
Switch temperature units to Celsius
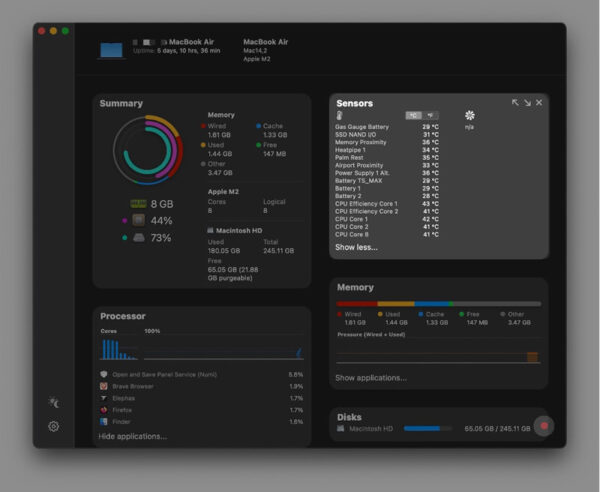(x=414, y=115)
